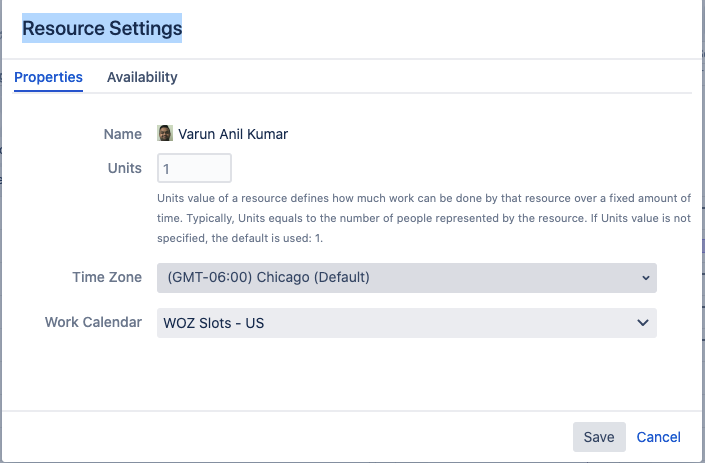This screenshot has width=705, height=463.
Task: Click Varun Anil Kumar's avatar icon
Action: click(165, 133)
